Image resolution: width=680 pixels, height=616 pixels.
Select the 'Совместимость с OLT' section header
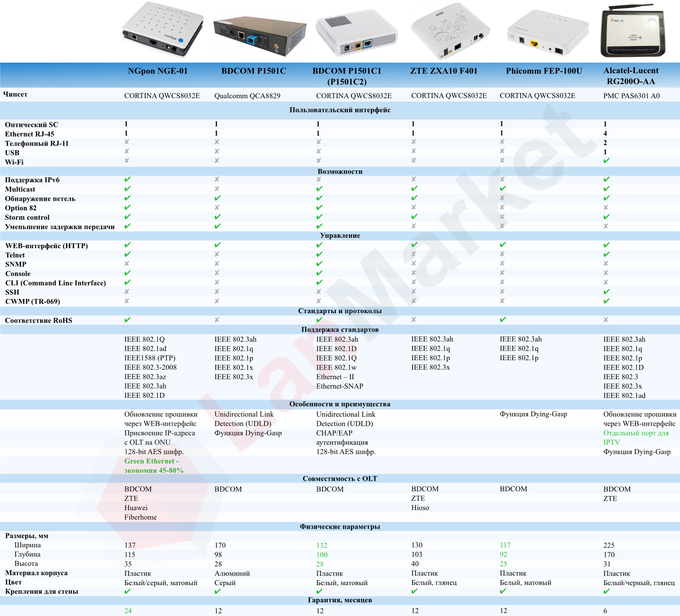[340, 479]
